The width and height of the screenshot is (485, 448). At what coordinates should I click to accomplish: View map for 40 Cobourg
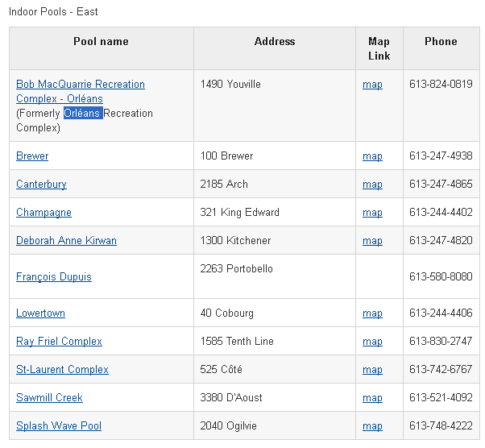point(372,313)
